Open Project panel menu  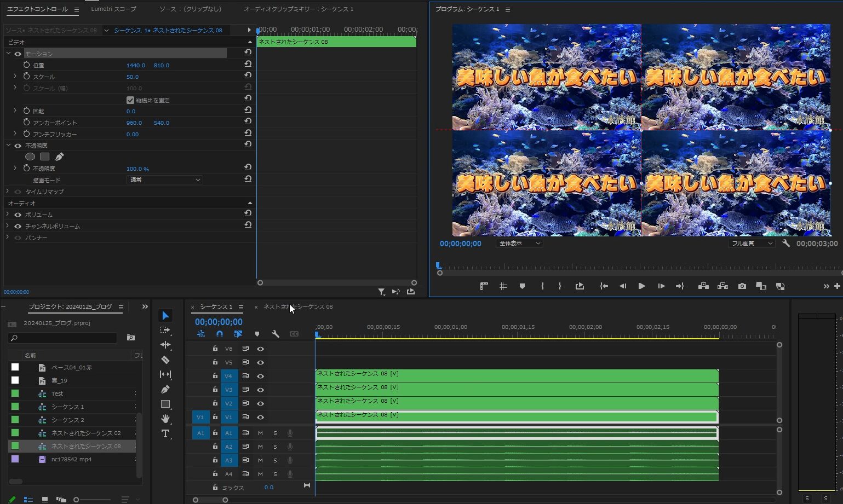(121, 307)
